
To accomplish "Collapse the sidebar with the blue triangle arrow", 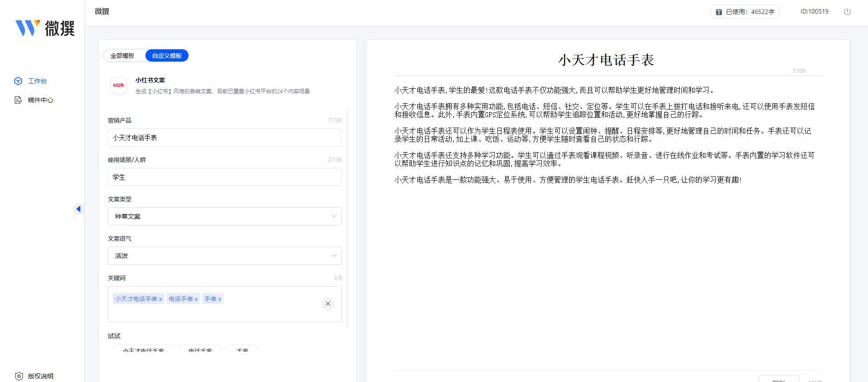I will coord(78,209).
